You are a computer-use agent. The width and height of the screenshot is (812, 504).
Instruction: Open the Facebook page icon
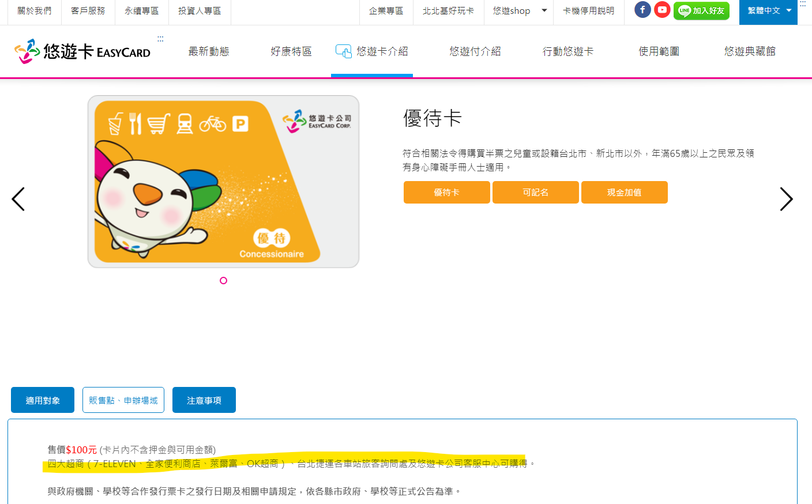coord(642,10)
